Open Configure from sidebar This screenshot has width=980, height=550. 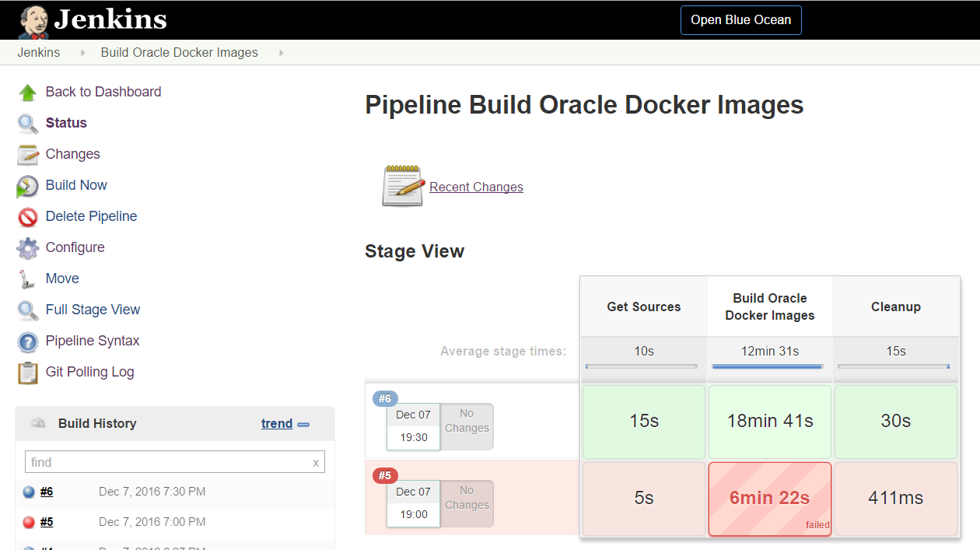click(x=75, y=247)
